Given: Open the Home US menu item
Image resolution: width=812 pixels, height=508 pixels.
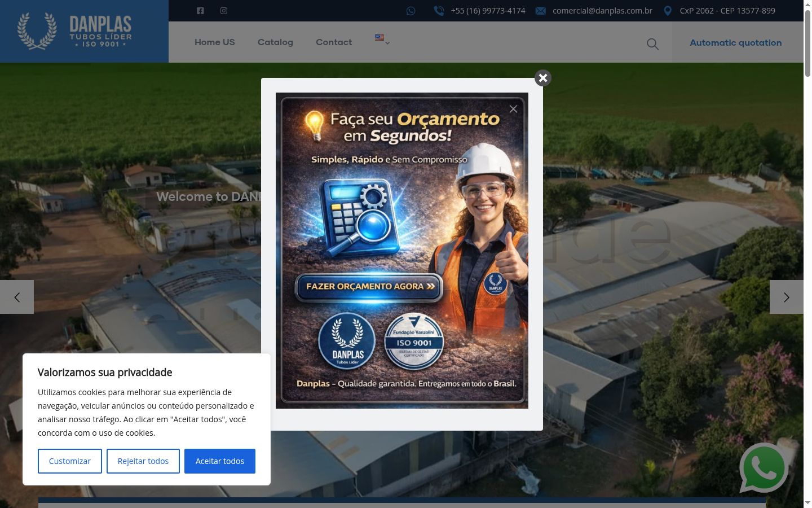Looking at the screenshot, I should click(x=215, y=42).
